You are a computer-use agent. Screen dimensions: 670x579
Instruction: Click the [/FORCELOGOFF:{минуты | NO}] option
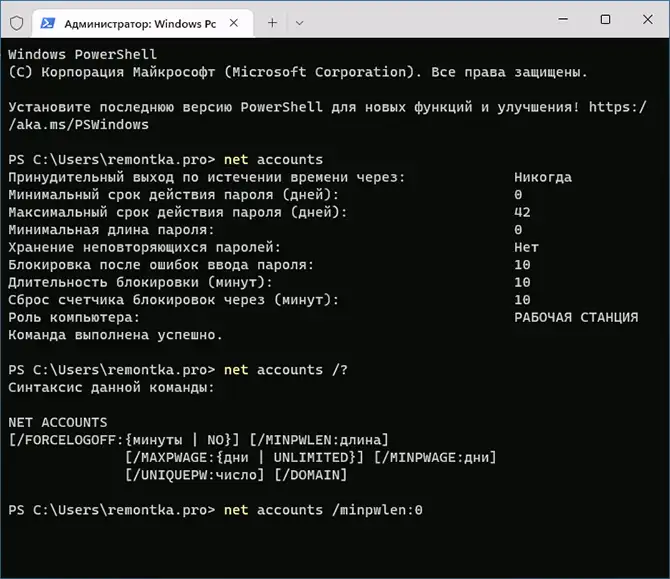click(123, 440)
